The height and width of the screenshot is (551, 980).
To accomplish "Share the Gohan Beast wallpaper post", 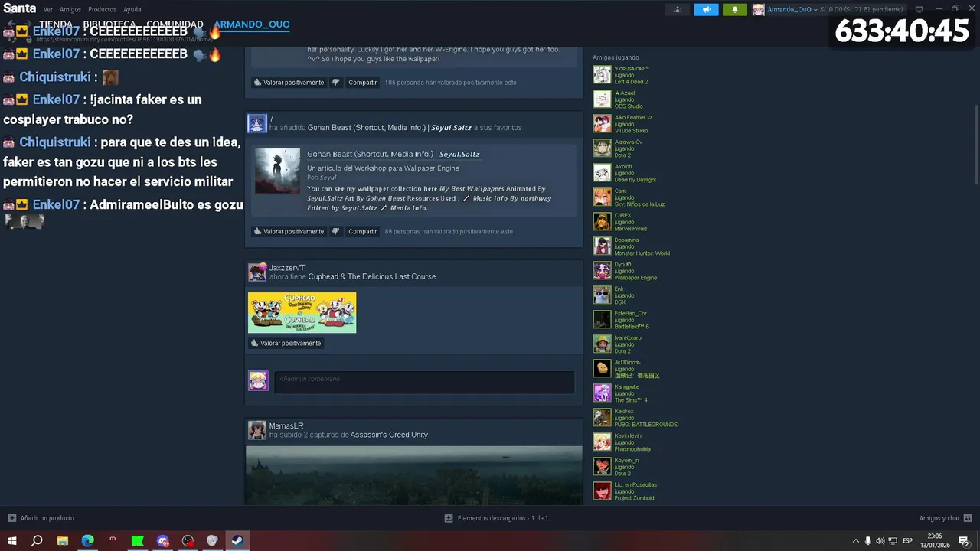I will 363,231.
